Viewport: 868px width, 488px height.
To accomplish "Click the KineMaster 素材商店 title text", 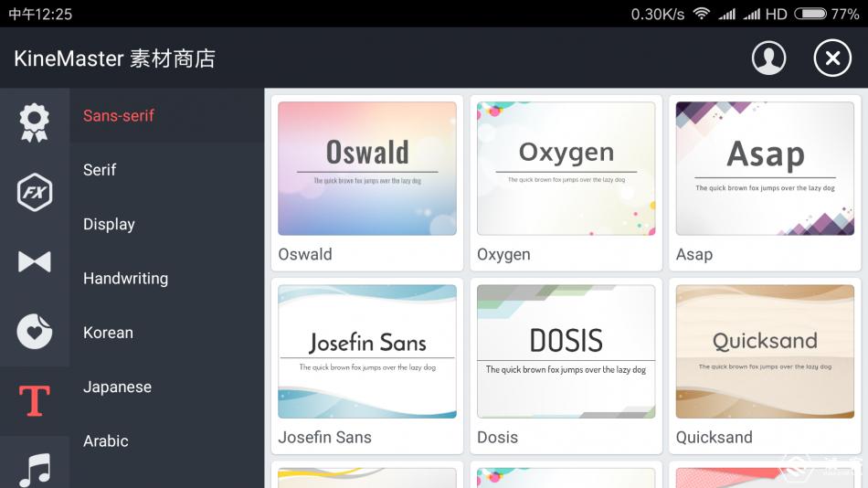I will (114, 58).
